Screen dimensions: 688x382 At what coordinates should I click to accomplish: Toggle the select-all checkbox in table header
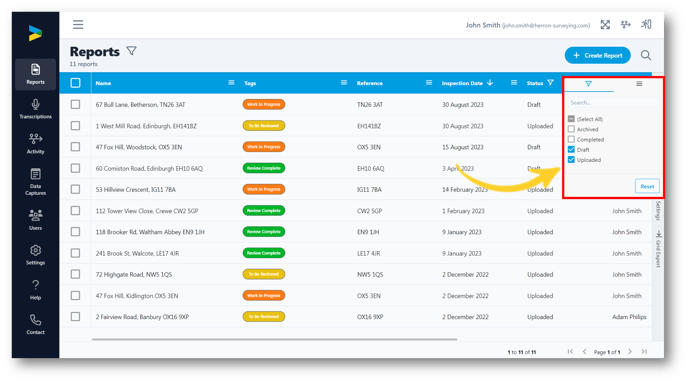point(75,83)
